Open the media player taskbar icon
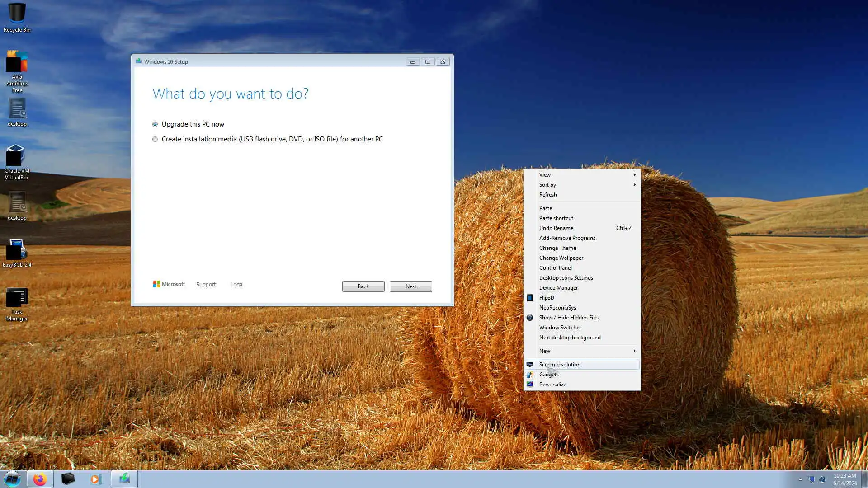Screen dimensions: 868x488 [95, 479]
